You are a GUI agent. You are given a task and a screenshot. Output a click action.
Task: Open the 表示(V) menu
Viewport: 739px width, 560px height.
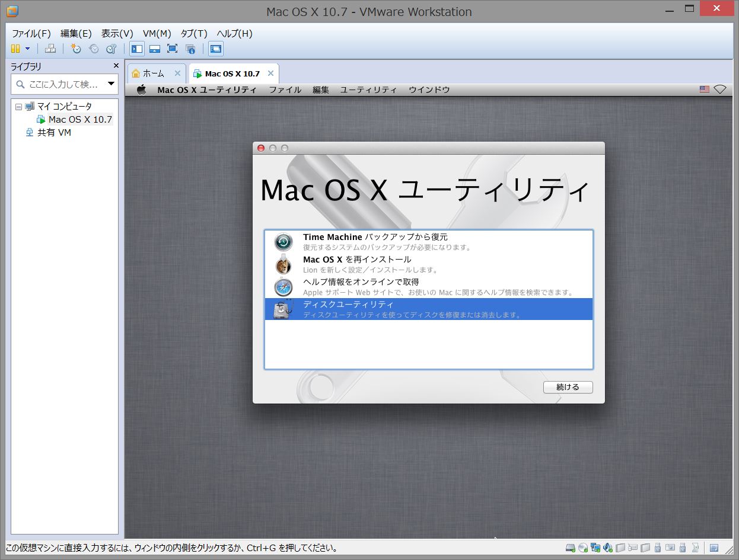pos(117,33)
